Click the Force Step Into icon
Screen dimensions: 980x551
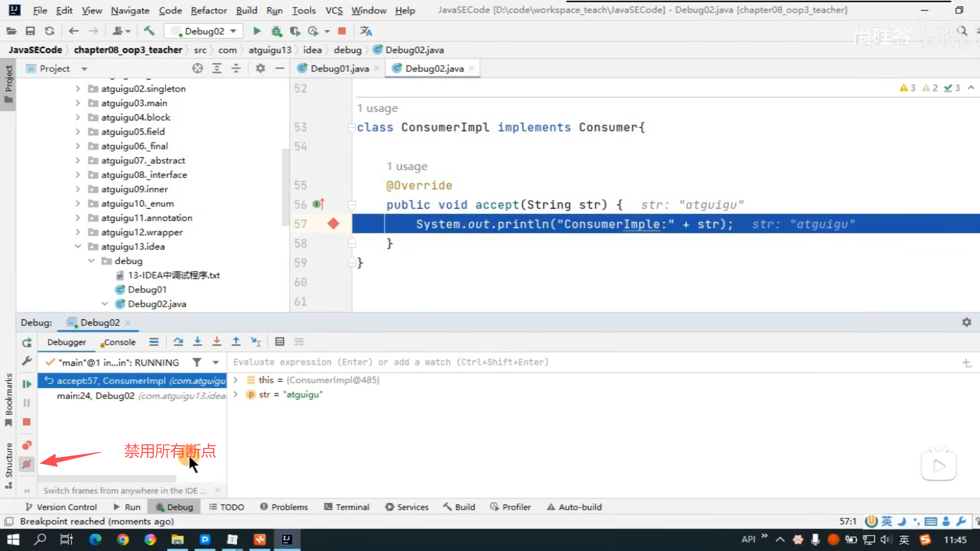(x=217, y=342)
